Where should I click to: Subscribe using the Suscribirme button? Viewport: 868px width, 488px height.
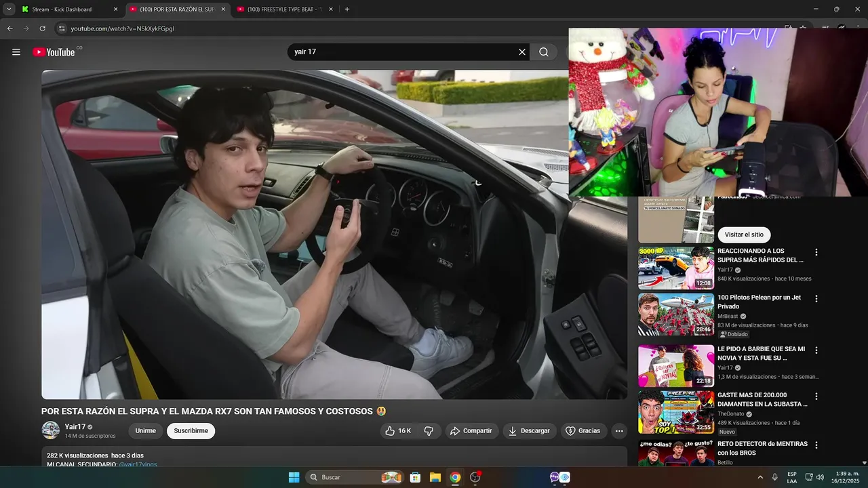[191, 431]
